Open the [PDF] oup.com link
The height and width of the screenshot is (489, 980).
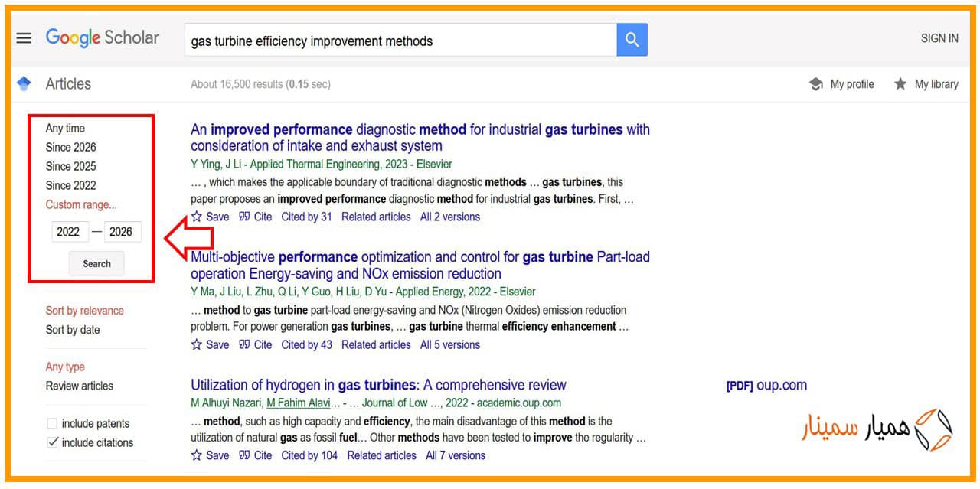pyautogui.click(x=766, y=386)
